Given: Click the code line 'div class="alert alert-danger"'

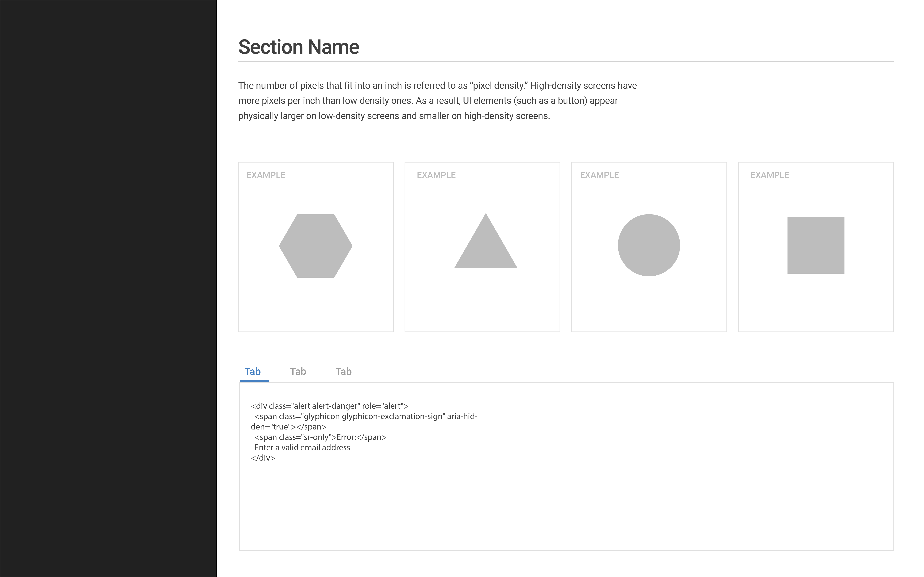Looking at the screenshot, I should click(330, 406).
